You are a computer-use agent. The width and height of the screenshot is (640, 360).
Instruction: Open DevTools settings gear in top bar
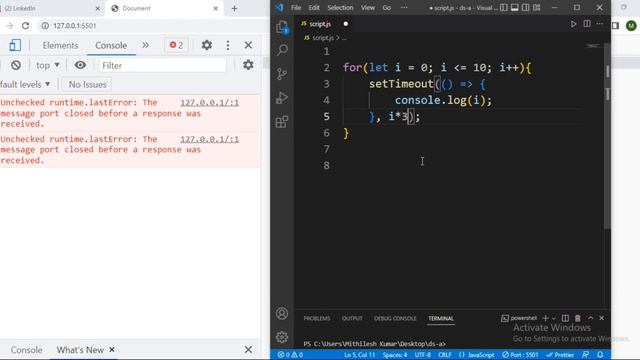207,45
